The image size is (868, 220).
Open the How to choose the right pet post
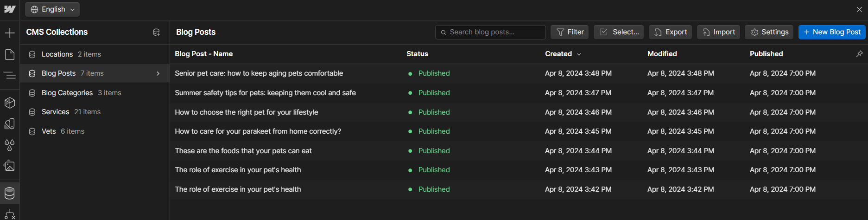[246, 112]
